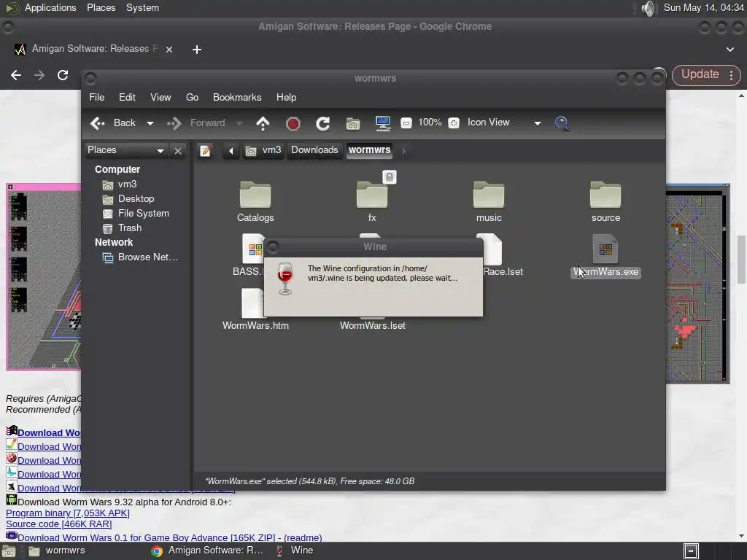The image size is (747, 560).
Task: Select the BASS file icon
Action: pos(252,249)
